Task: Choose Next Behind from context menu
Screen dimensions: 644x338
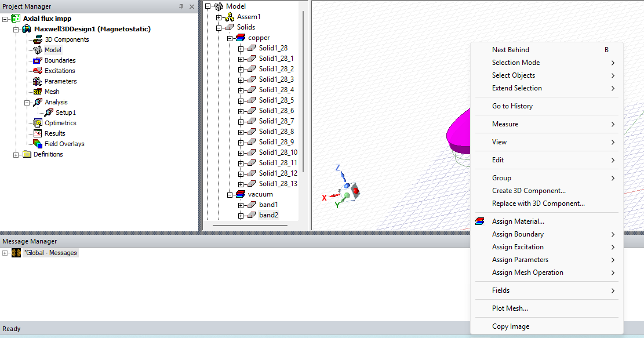Action: coord(547,50)
